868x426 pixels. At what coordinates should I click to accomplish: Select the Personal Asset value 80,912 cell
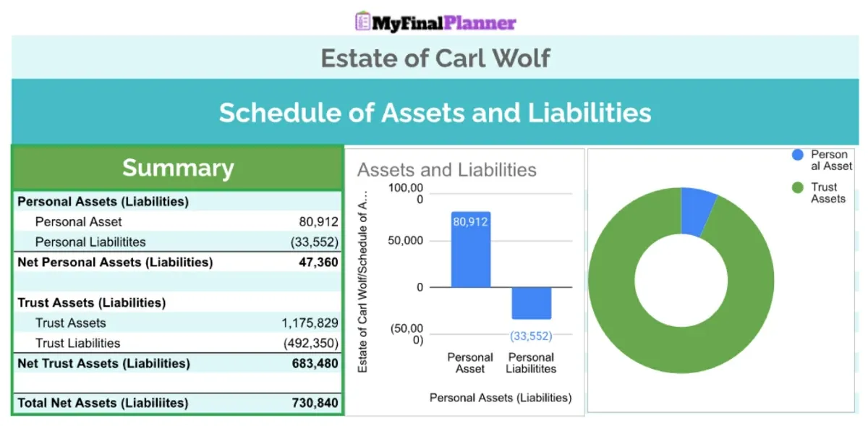(x=318, y=222)
